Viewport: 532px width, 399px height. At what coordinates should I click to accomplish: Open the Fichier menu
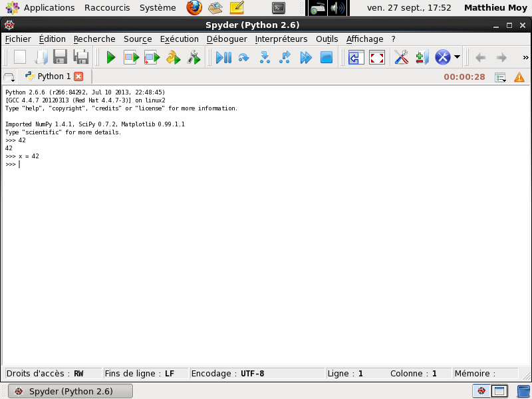[x=18, y=39]
